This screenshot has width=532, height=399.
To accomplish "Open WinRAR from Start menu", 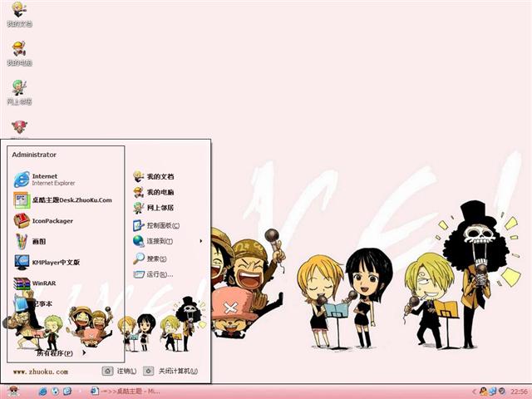I will [35, 283].
